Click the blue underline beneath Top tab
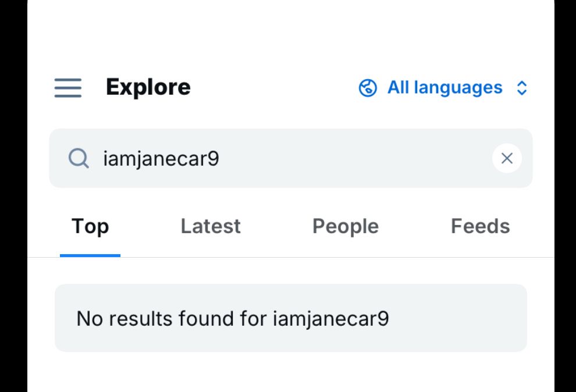This screenshot has height=392, width=576. click(x=90, y=255)
